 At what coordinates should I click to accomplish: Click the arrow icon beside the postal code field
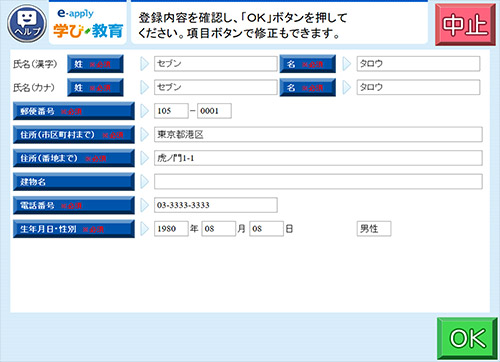click(x=144, y=111)
